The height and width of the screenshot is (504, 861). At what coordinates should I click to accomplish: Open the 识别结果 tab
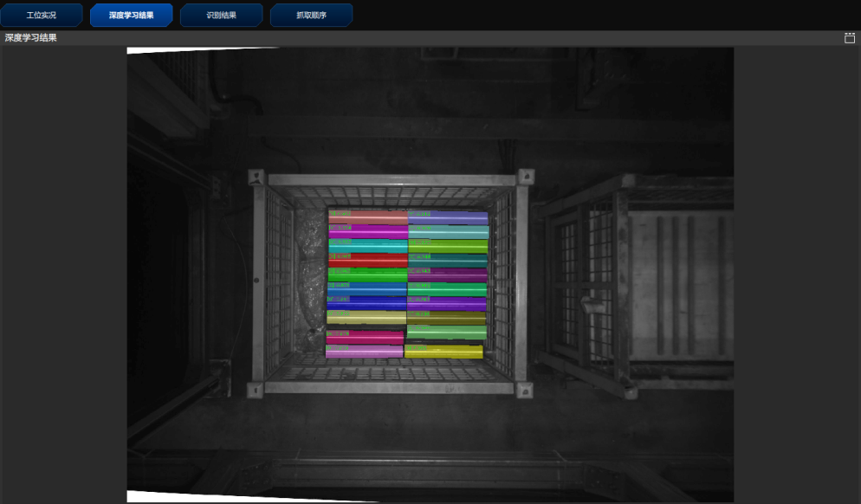[x=221, y=15]
